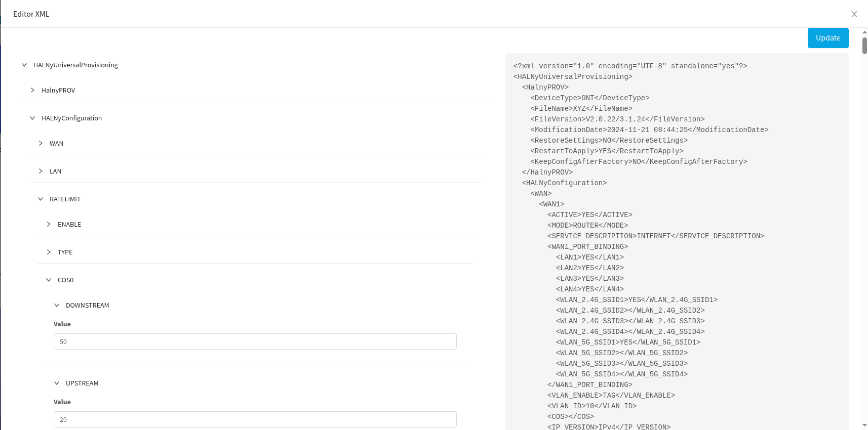
Task: Click the VLAN_ID line in XML preview
Action: [591, 406]
